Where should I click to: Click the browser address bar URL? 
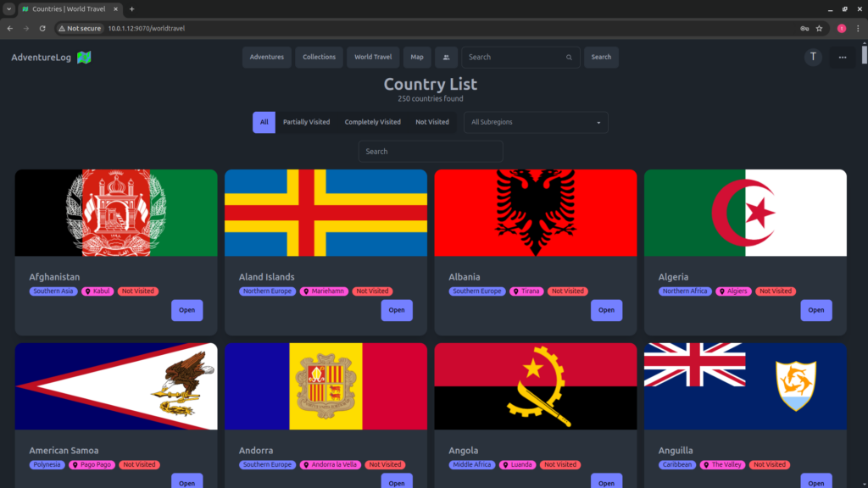point(147,28)
